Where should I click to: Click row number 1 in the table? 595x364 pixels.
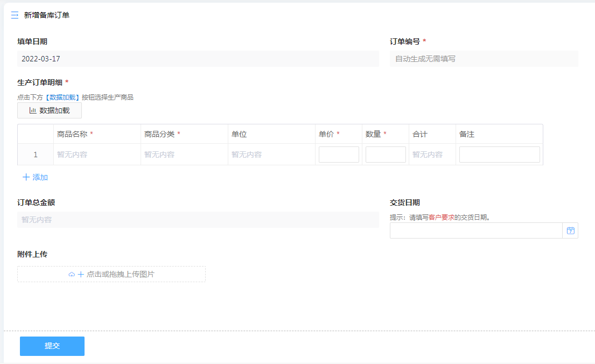click(x=36, y=155)
